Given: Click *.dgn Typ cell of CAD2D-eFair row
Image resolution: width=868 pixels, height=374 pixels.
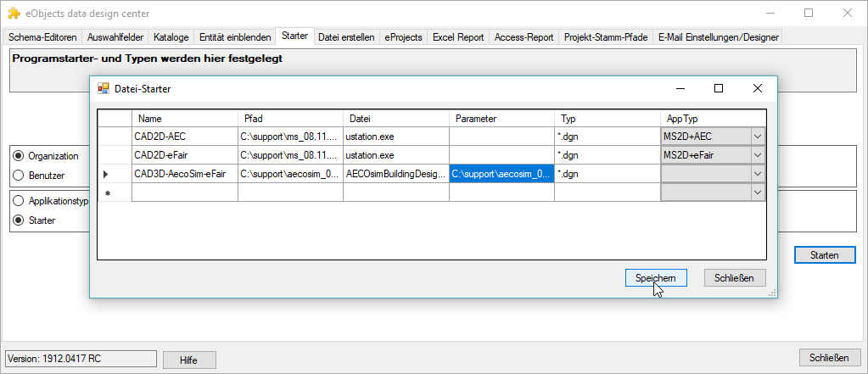Looking at the screenshot, I should 608,155.
